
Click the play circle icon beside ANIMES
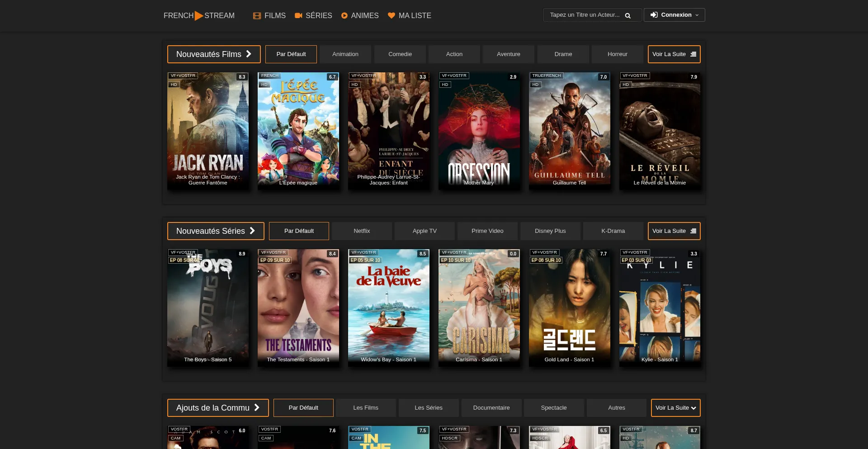pos(344,15)
